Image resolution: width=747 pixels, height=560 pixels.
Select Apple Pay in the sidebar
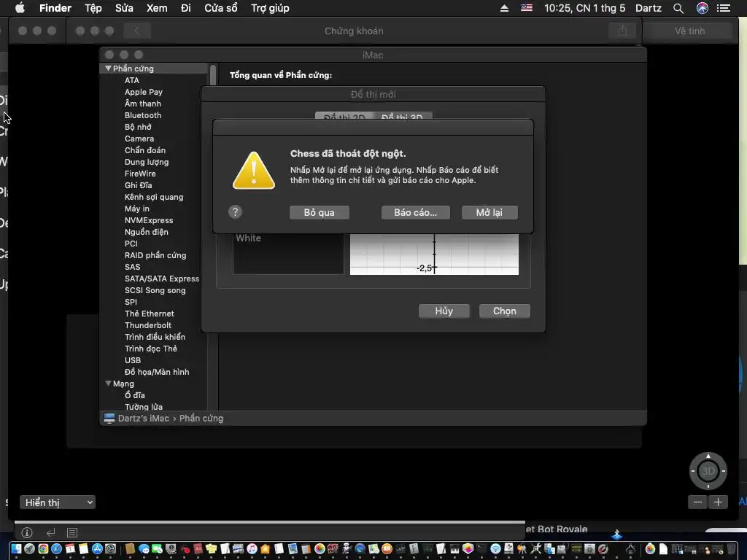click(x=144, y=92)
